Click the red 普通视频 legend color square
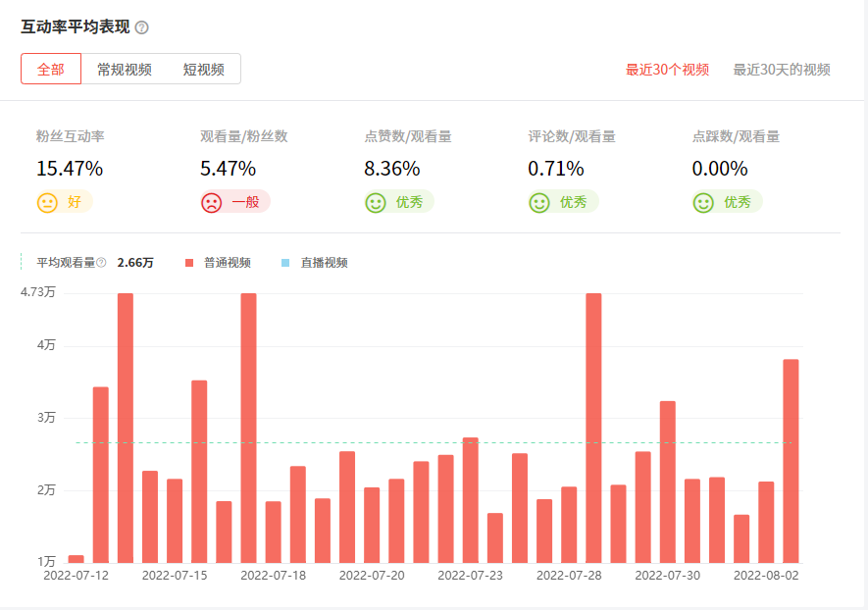 (189, 263)
